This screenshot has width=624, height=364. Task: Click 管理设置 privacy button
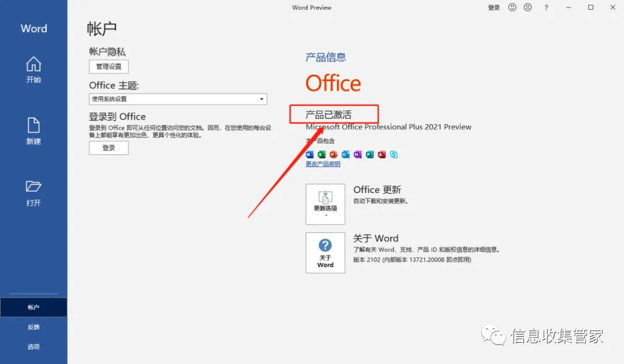(x=109, y=66)
